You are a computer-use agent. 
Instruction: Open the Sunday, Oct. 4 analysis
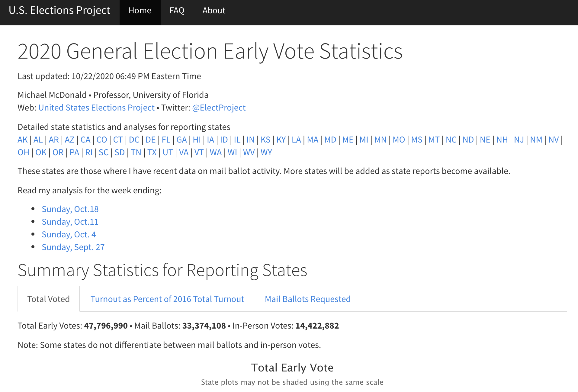[69, 234]
